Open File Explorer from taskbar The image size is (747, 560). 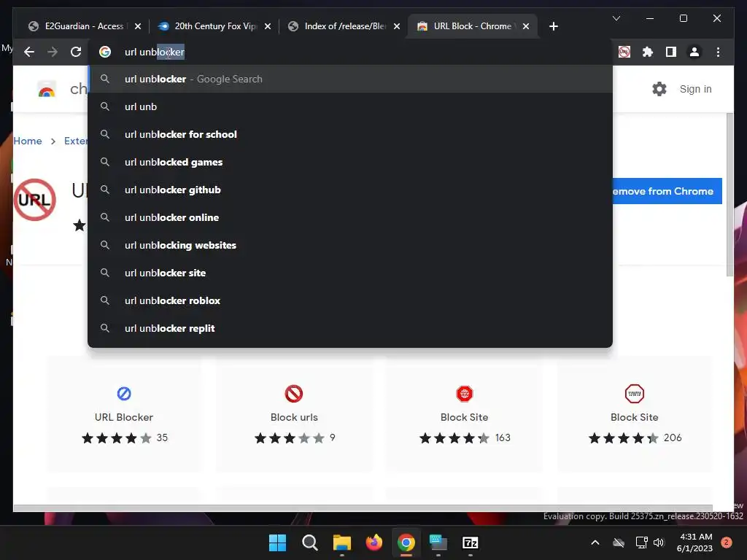pos(341,542)
